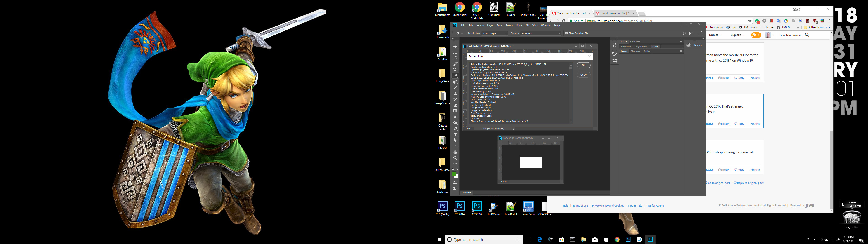Open the Product dropdown on Adobe forums
868x244 pixels.
(714, 35)
